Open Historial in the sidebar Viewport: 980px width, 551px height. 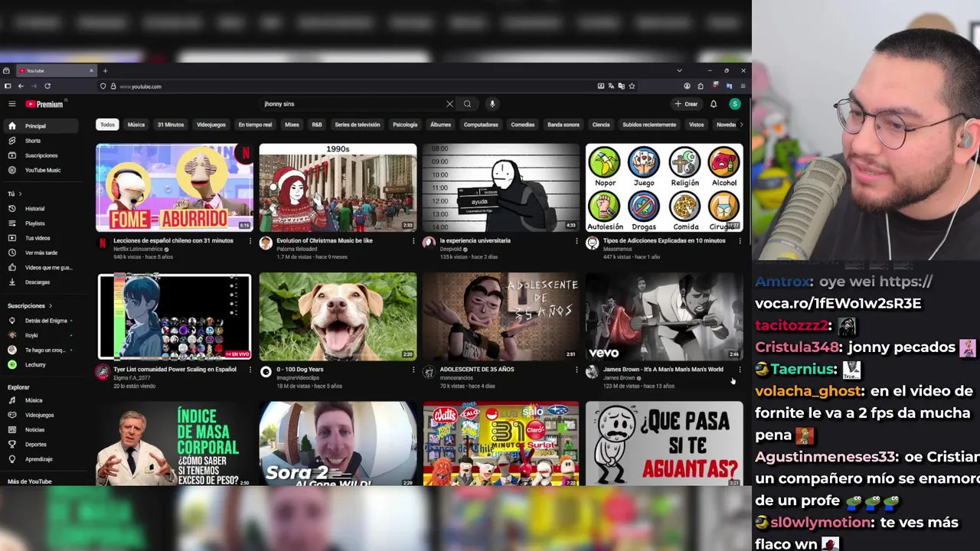40,208
